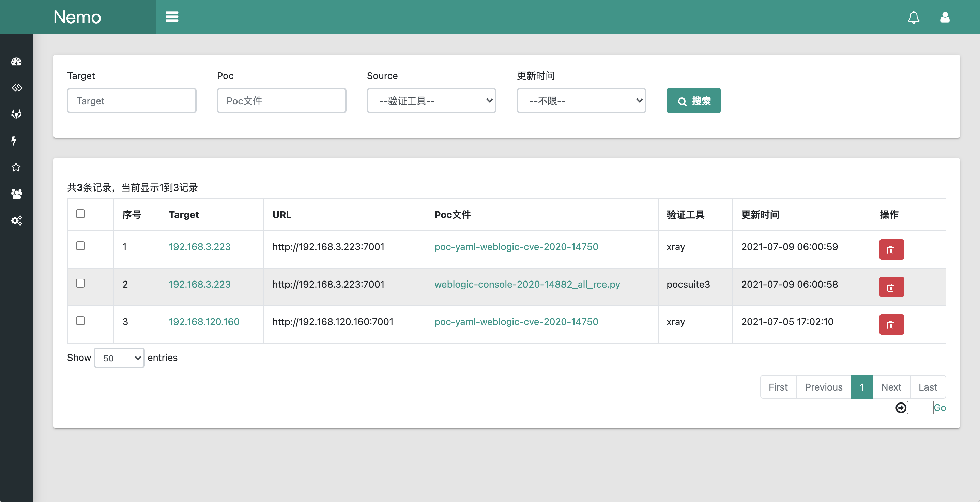Image resolution: width=980 pixels, height=502 pixels.
Task: Click the users group sidebar icon
Action: (16, 194)
